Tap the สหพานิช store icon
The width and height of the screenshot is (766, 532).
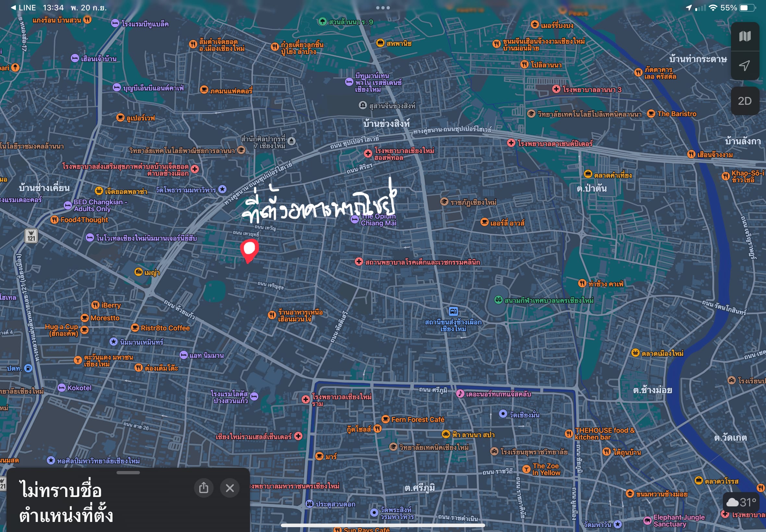380,43
